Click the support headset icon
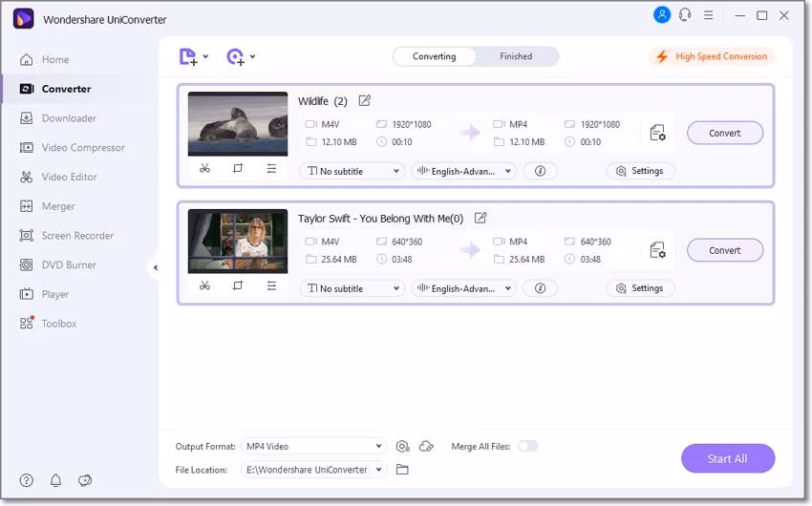This screenshot has height=506, width=812. click(x=685, y=15)
